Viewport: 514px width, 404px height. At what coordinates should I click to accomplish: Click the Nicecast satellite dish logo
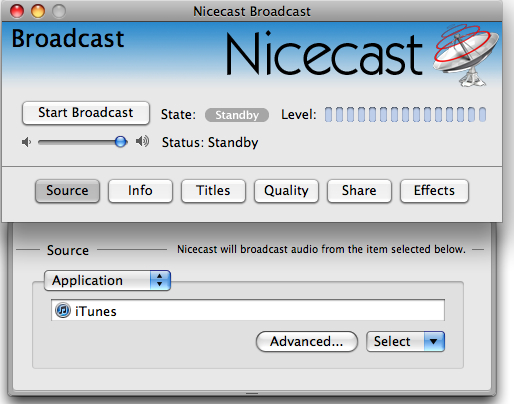pos(466,55)
